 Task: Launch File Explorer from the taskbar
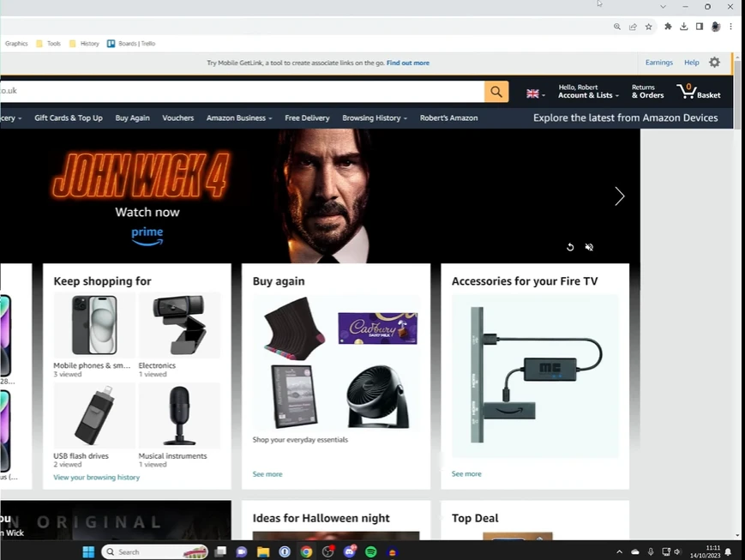coord(262,551)
